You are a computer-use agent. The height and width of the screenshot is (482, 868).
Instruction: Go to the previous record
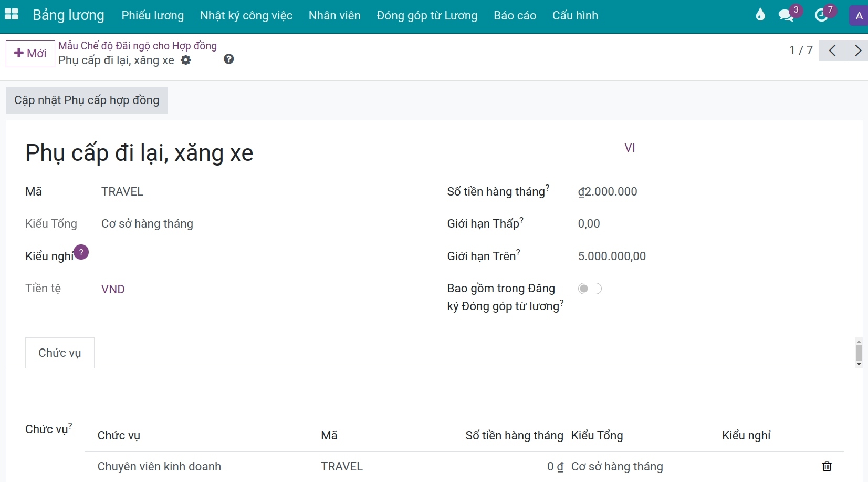[x=832, y=50]
